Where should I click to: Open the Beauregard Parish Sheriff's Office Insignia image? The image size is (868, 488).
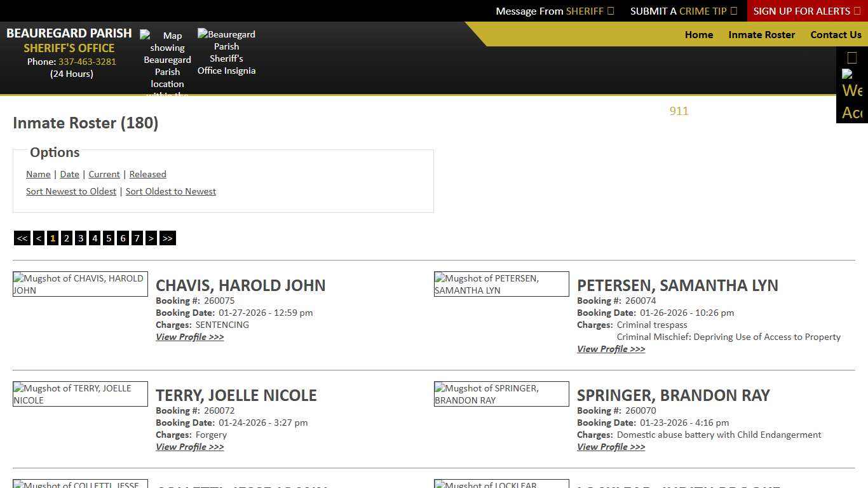point(226,52)
